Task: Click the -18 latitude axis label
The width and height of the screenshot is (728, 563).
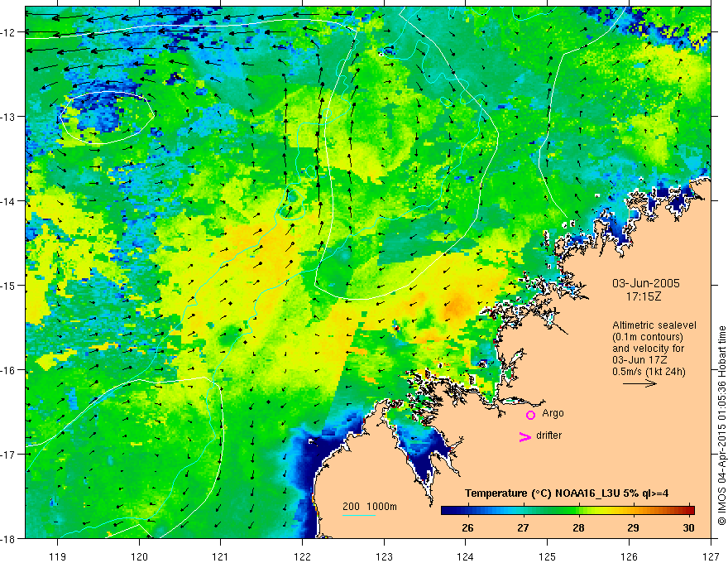Action: coord(8,538)
